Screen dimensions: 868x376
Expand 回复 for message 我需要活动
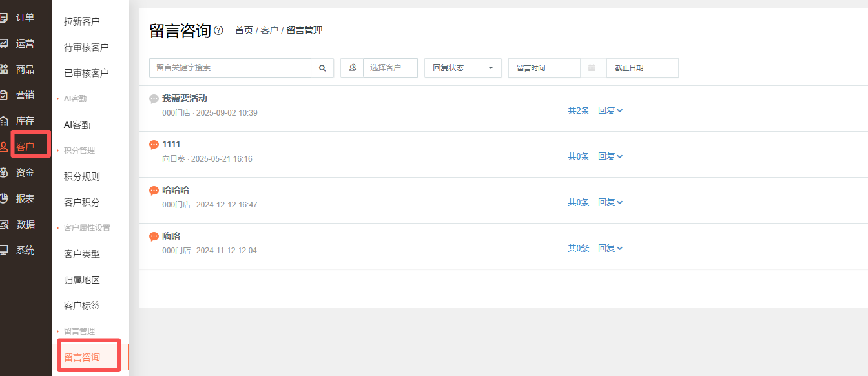tap(610, 110)
